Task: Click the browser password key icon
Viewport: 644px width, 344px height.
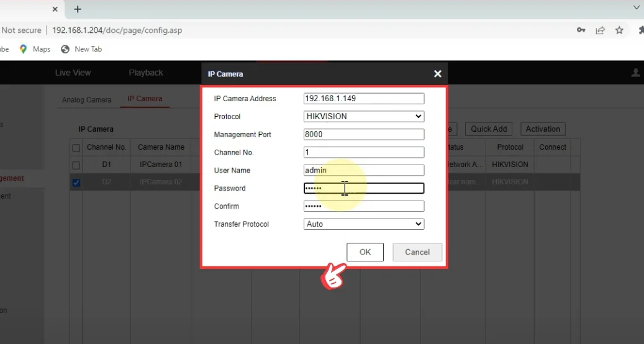Action: click(581, 30)
